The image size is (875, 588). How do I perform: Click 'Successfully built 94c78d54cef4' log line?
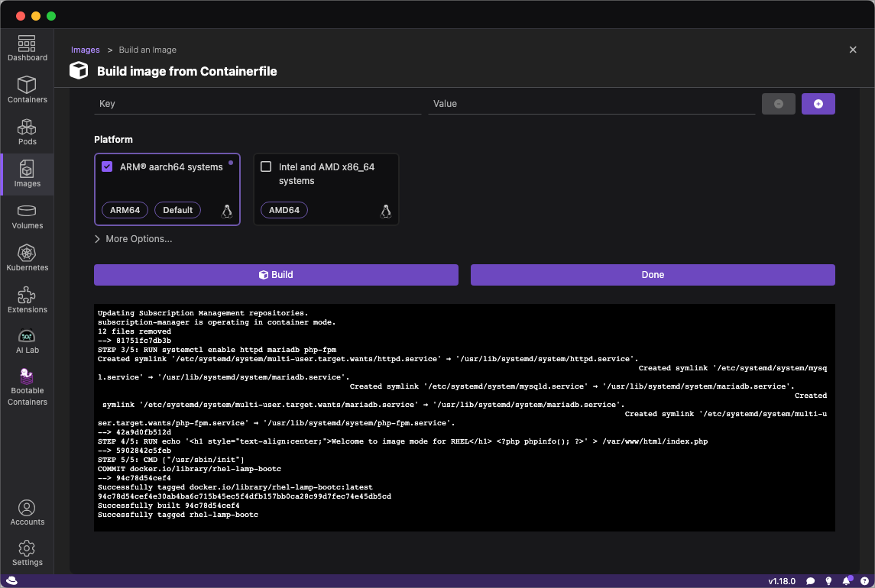tap(169, 506)
